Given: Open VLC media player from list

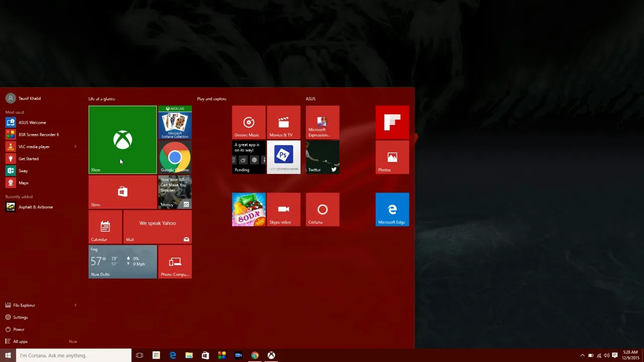Looking at the screenshot, I should [x=35, y=147].
